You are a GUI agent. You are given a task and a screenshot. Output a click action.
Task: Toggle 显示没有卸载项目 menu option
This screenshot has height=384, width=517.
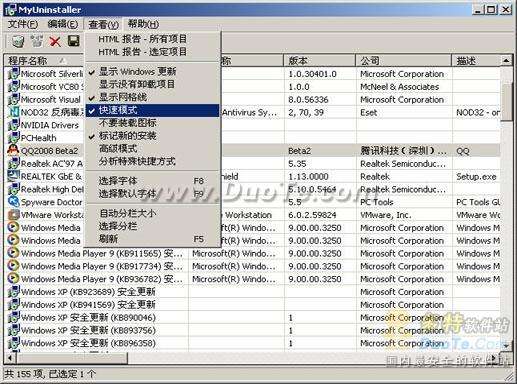pos(153,84)
